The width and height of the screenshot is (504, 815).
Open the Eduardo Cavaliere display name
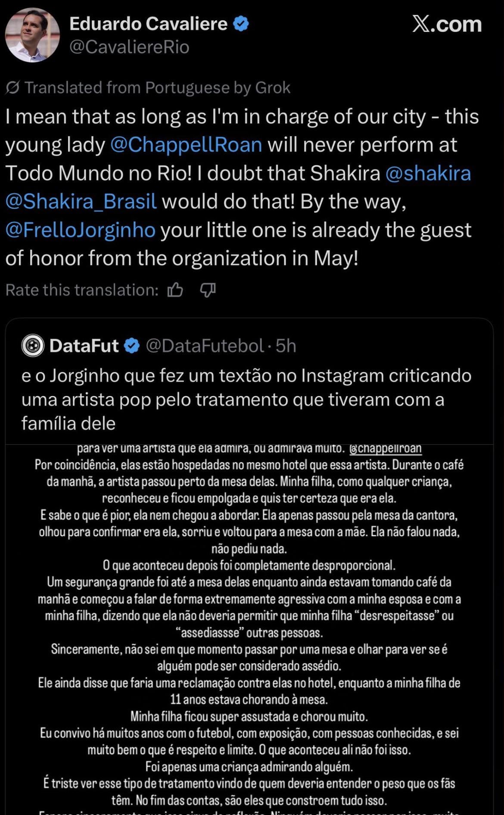click(x=148, y=24)
